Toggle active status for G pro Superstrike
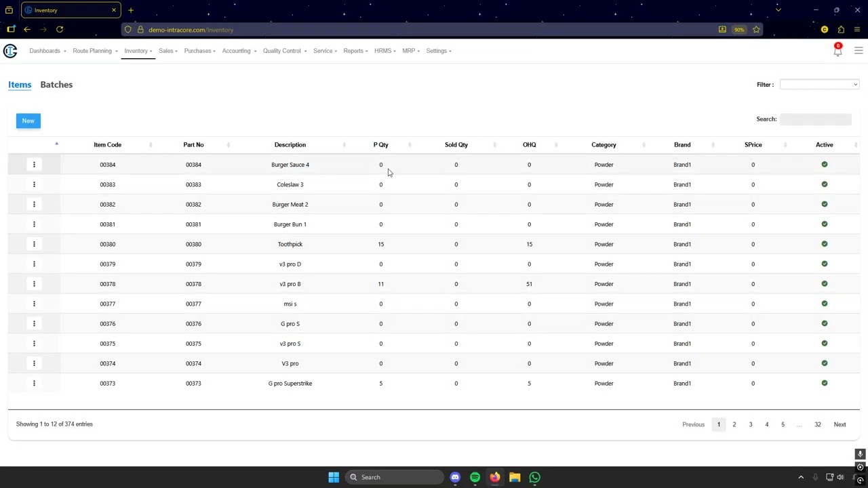This screenshot has width=868, height=488. pos(825,383)
